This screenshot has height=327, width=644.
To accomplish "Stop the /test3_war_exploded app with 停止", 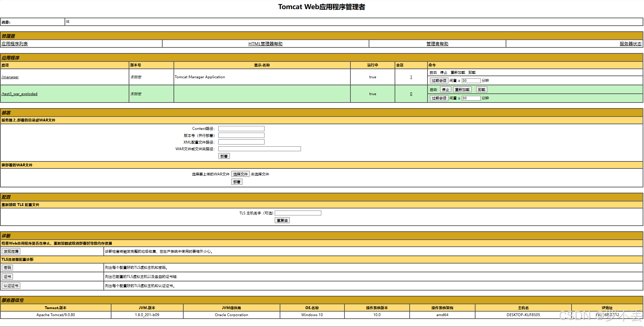I will [445, 90].
